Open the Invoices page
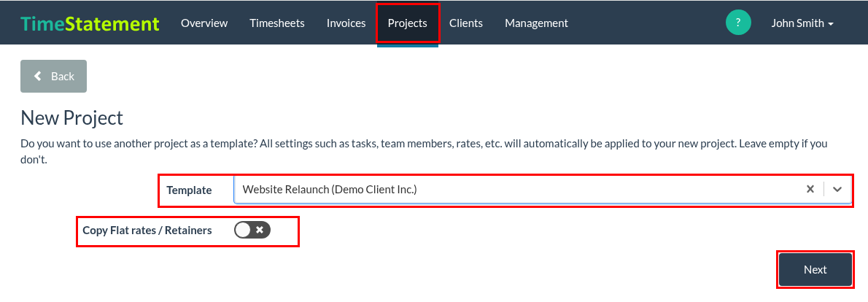The image size is (868, 302). click(346, 23)
